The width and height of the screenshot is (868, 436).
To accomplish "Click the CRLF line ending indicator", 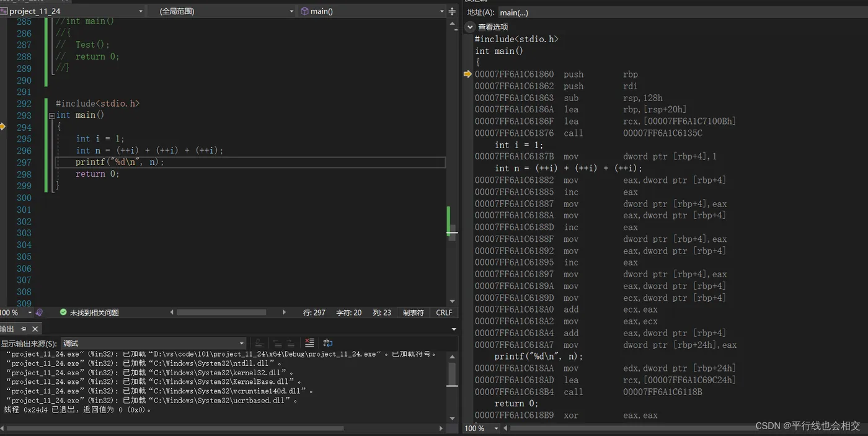I will (444, 313).
